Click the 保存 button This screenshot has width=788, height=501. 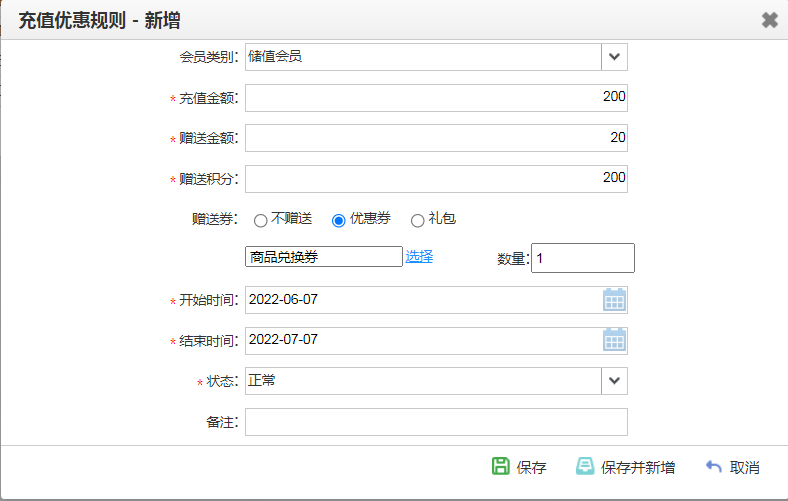pyautogui.click(x=519, y=467)
